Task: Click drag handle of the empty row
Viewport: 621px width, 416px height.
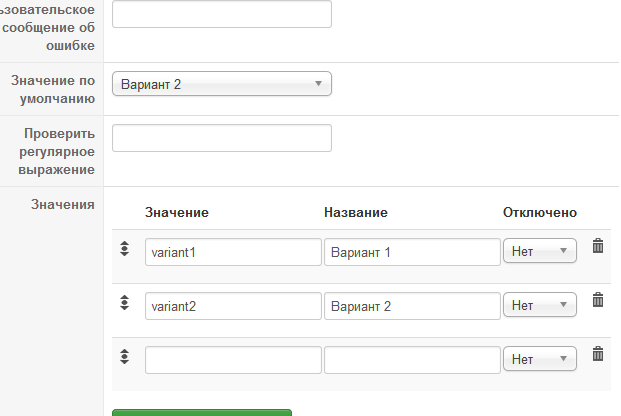Action: (x=125, y=356)
